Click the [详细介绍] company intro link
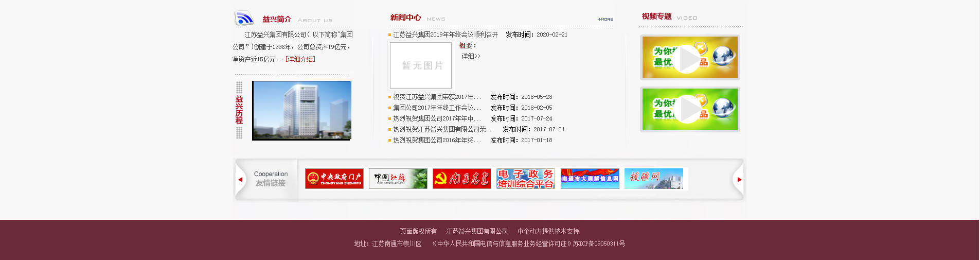The height and width of the screenshot is (260, 980). (x=300, y=59)
